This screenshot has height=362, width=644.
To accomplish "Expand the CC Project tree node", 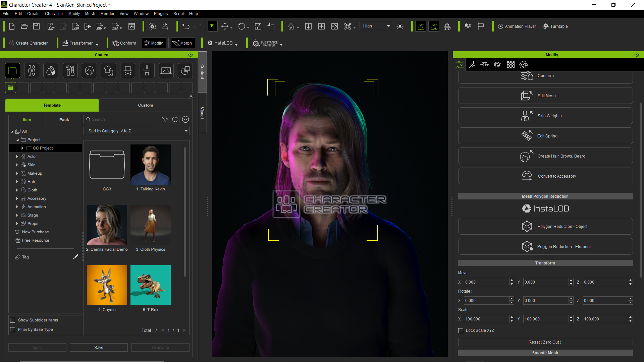I will 22,148.
